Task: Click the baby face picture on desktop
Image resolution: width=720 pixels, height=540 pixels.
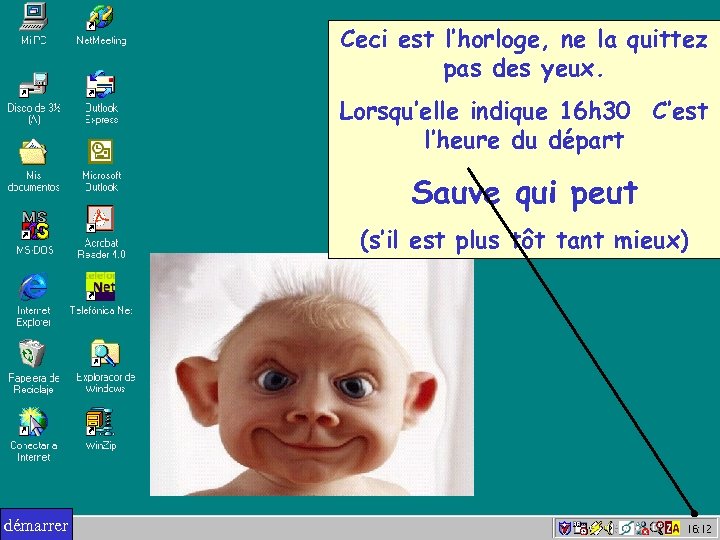Action: coord(312,374)
